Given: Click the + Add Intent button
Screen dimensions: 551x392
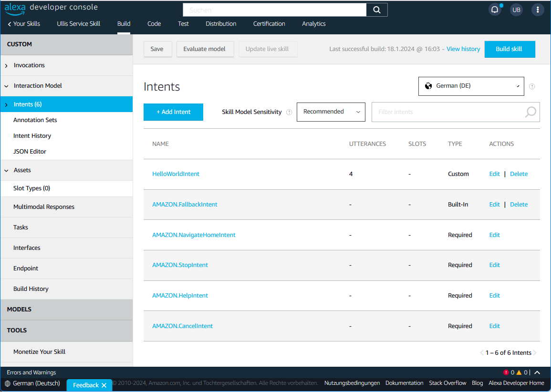Looking at the screenshot, I should pyautogui.click(x=173, y=112).
